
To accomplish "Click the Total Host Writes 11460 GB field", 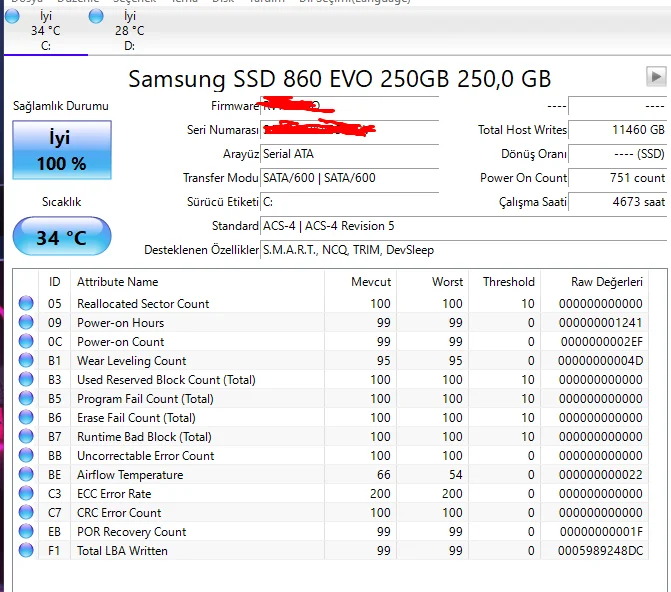I will 618,130.
